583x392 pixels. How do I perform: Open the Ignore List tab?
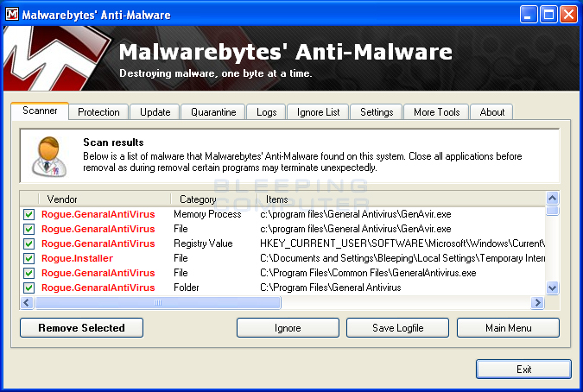tap(318, 112)
